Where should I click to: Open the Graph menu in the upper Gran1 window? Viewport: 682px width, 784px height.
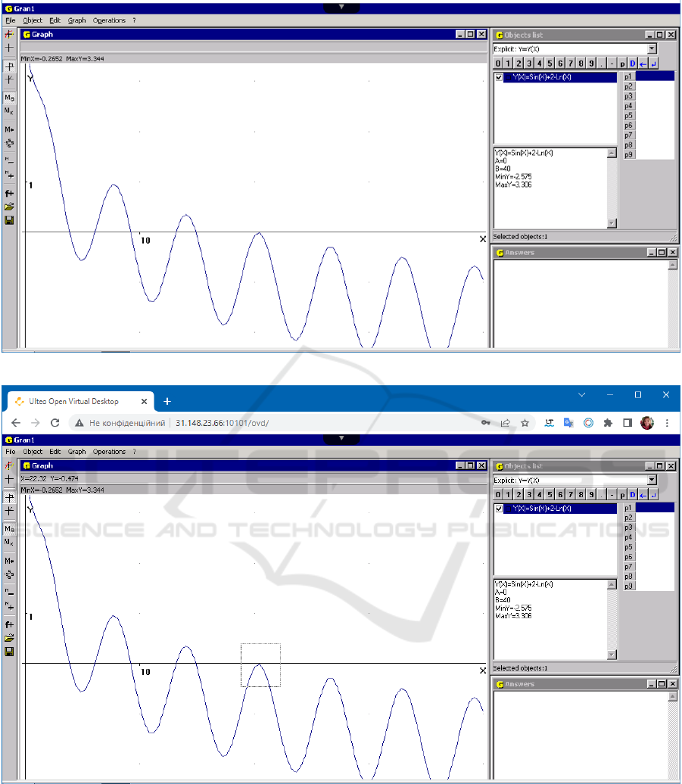(76, 20)
